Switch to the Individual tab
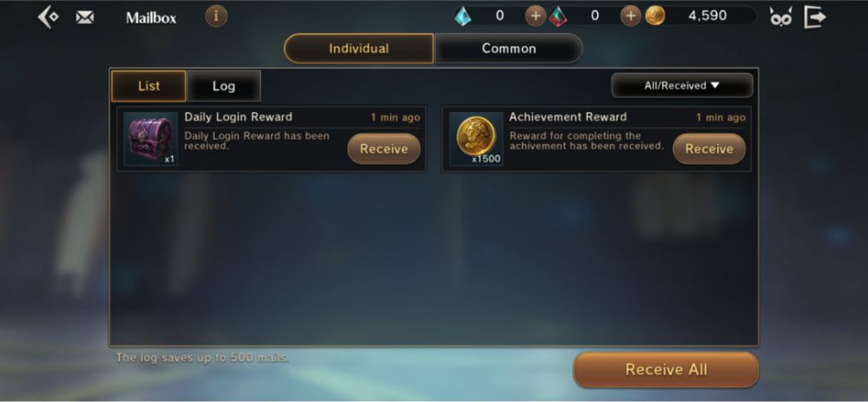 (x=358, y=49)
